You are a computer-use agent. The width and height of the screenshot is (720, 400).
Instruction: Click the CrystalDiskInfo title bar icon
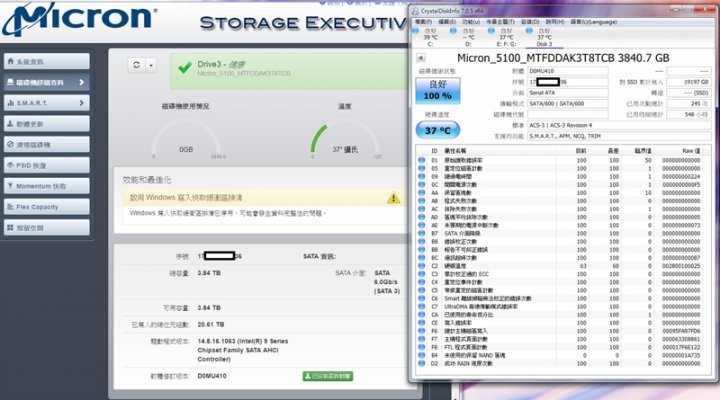point(415,11)
